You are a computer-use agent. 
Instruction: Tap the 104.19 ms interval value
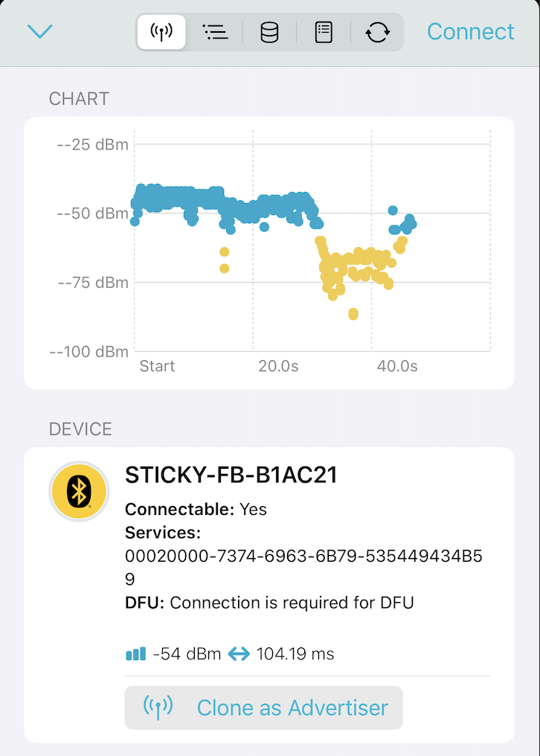295,654
